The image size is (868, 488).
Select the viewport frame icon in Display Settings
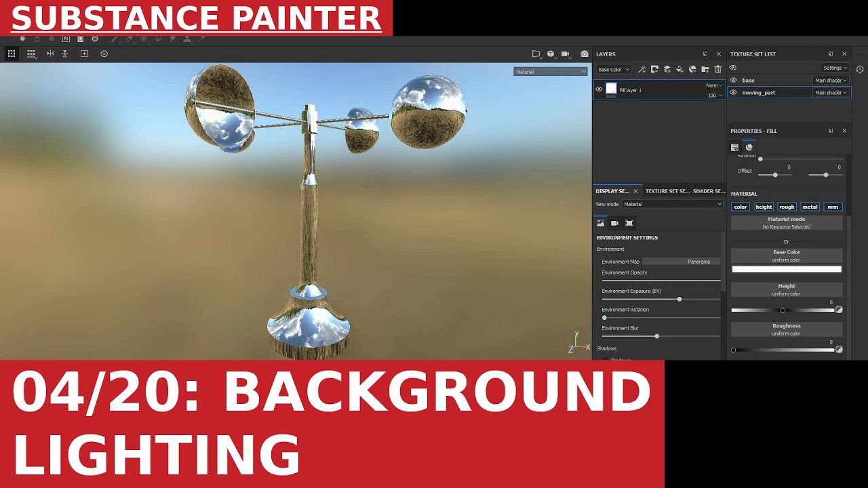[629, 223]
